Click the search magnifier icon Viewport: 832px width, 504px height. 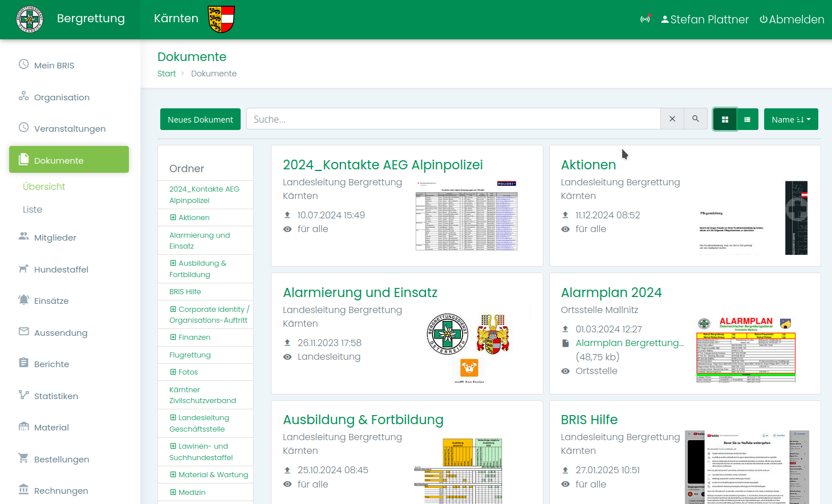(696, 119)
